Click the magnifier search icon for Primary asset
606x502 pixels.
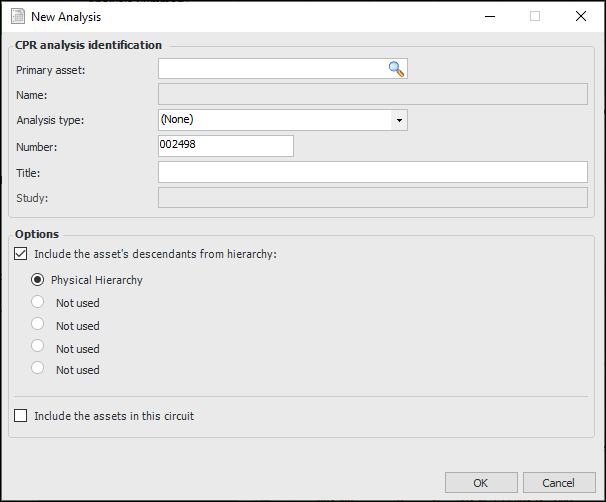click(396, 69)
